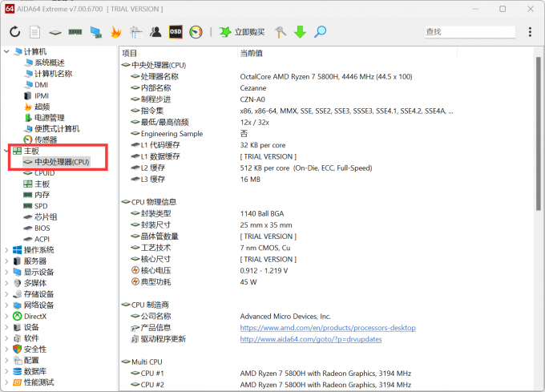Screen dimensions: 545x392
Task: Click the CPU 物理信息 group header
Action: coord(149,202)
